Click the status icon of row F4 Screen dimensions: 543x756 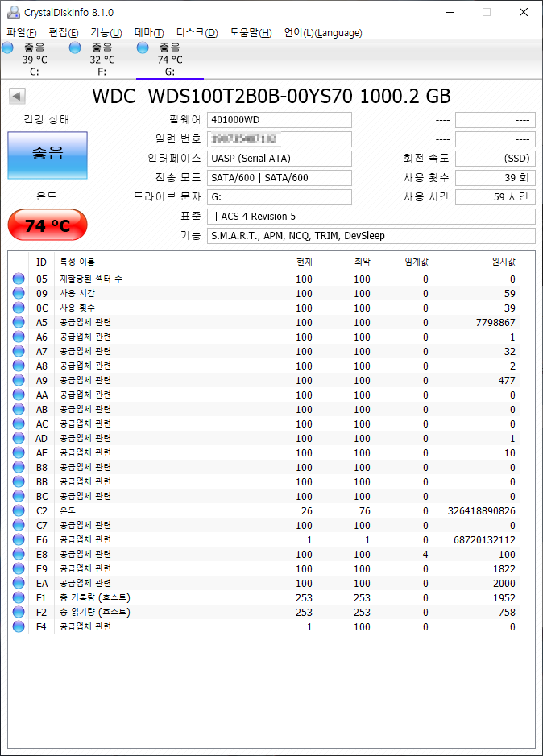coord(19,626)
